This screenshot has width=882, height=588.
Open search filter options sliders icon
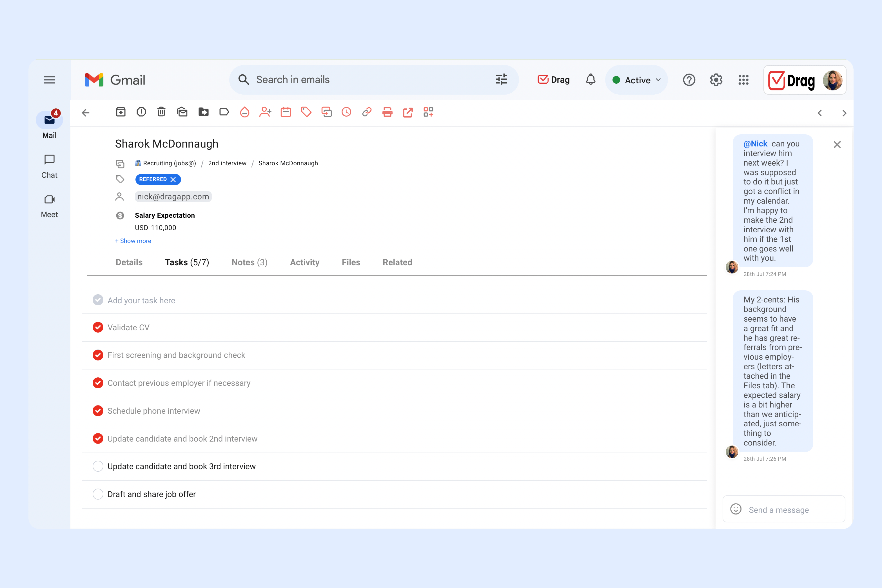pyautogui.click(x=501, y=79)
